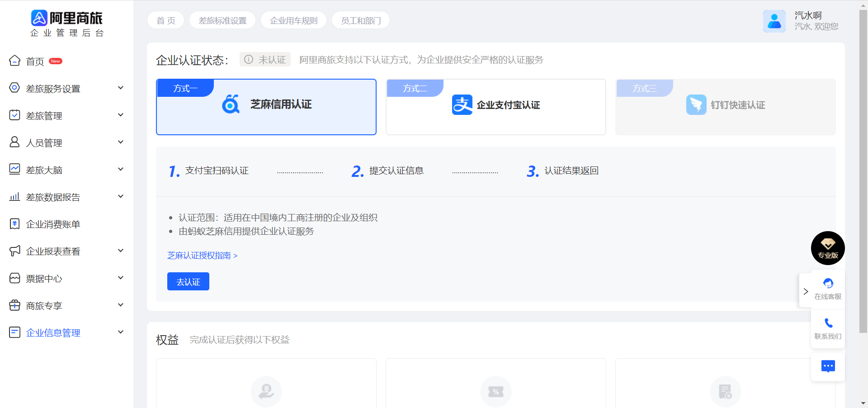Image resolution: width=868 pixels, height=408 pixels.
Task: Click the first benefits card person-coin icon
Action: coord(266,391)
